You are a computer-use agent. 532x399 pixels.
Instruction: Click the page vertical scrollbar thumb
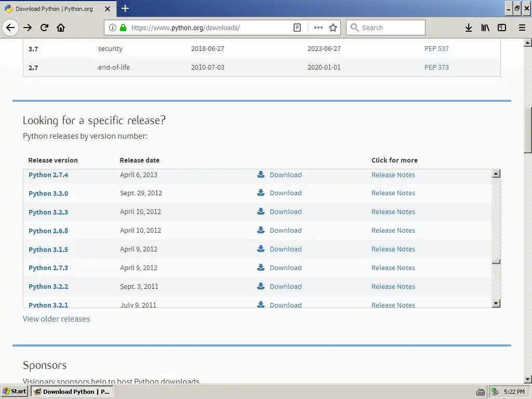(x=528, y=130)
